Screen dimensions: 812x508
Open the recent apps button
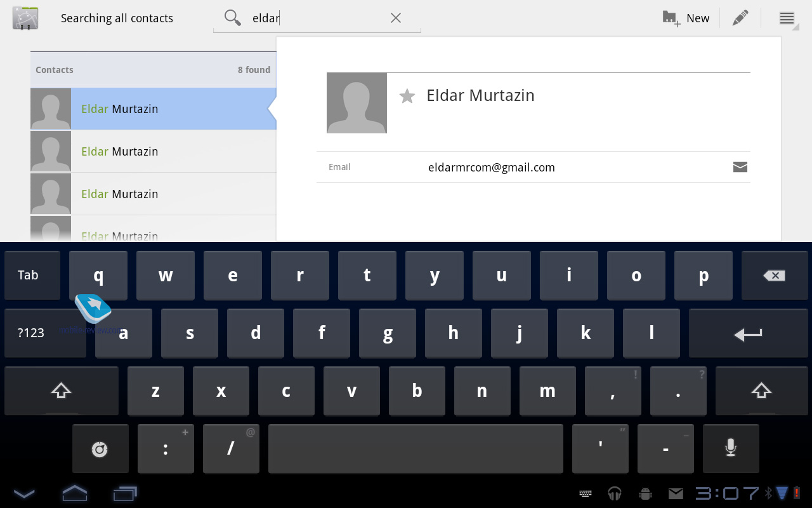125,493
